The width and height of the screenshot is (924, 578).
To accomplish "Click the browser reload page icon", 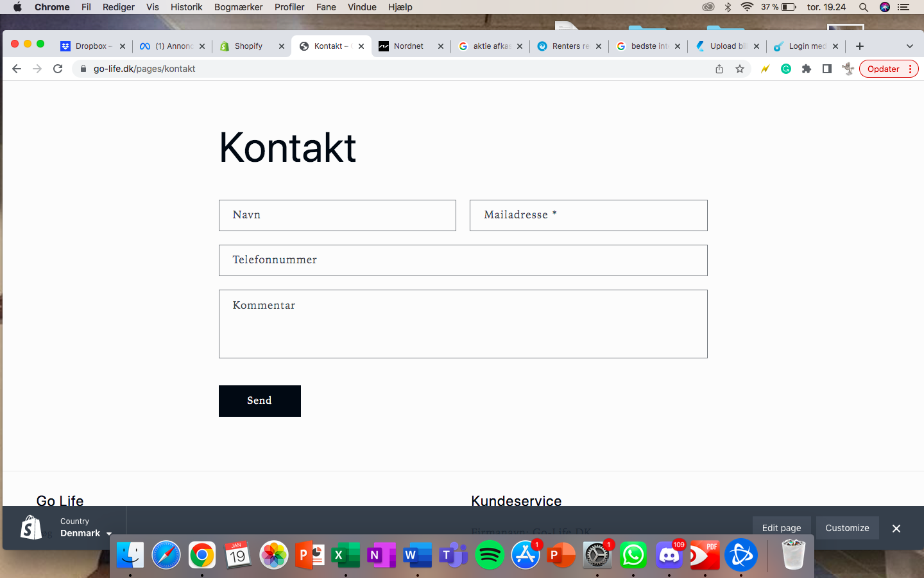I will coord(58,69).
